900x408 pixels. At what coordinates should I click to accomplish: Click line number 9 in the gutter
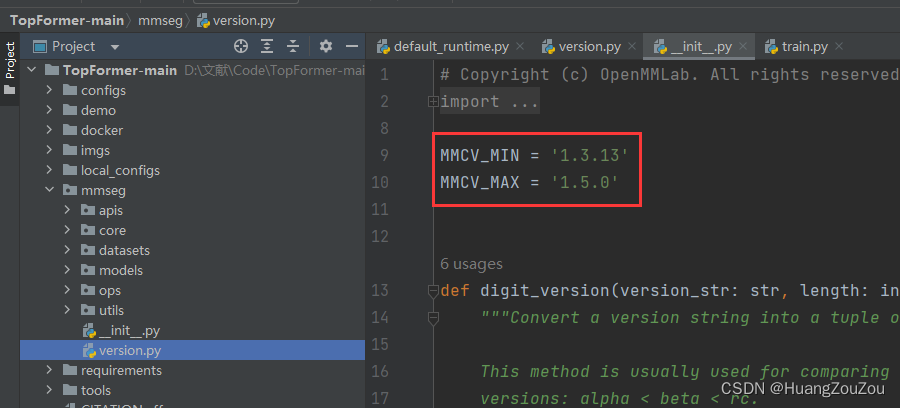[383, 156]
